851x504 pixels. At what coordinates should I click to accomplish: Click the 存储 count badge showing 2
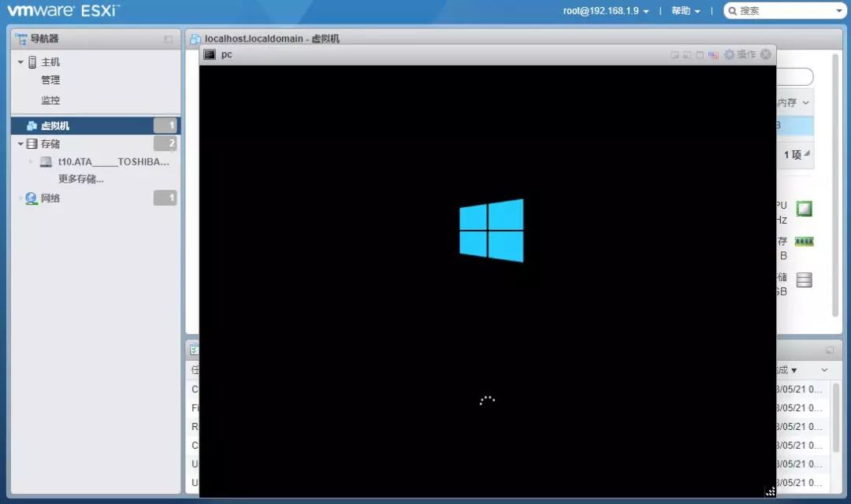[165, 143]
